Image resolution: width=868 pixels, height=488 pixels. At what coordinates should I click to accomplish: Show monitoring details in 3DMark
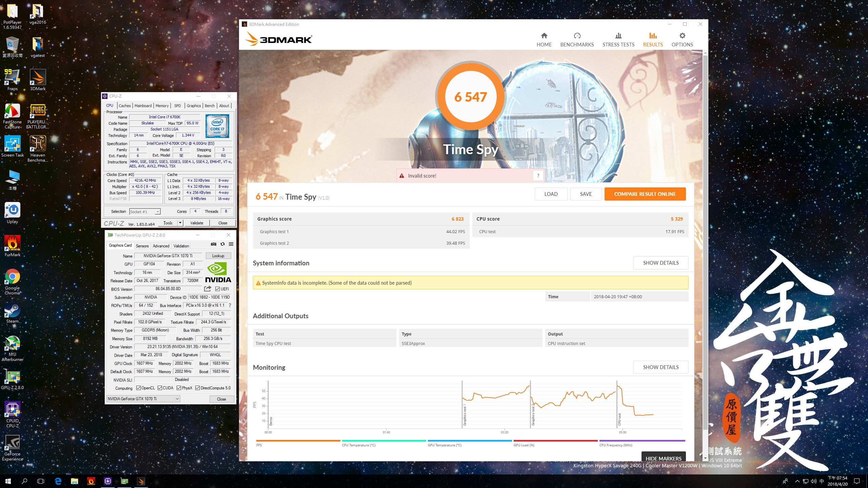coord(660,367)
